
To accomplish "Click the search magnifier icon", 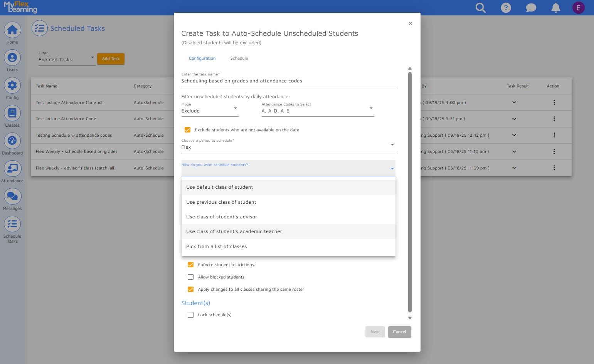I will (x=480, y=8).
